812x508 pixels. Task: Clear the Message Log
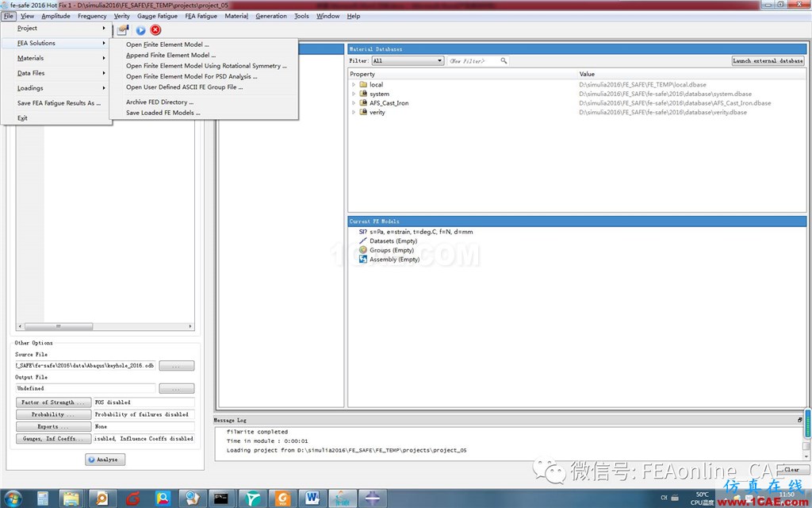[792, 470]
